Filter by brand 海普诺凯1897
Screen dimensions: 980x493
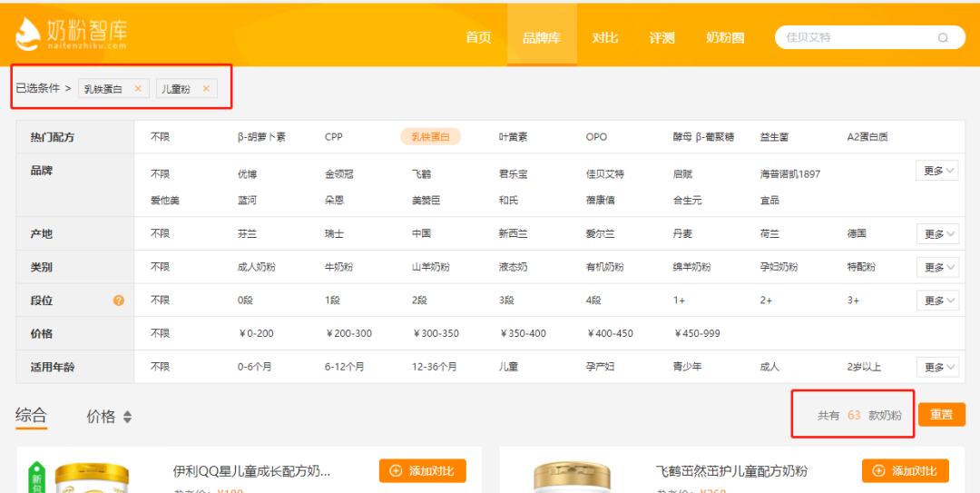[790, 174]
